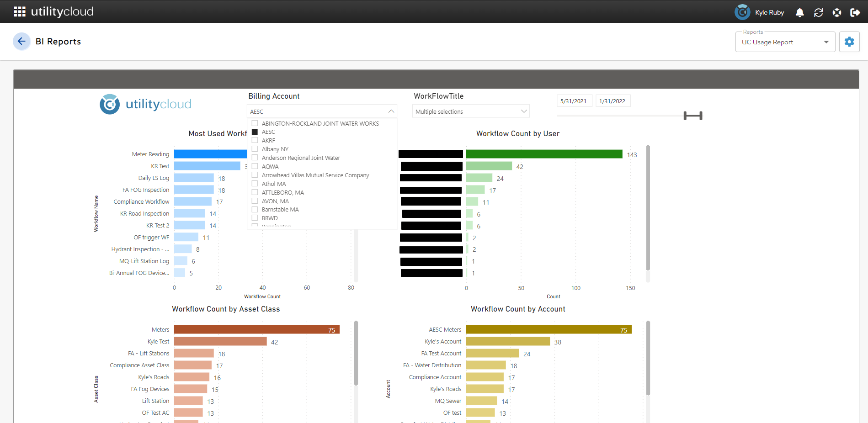Click the 5/31/2021 start date field
Screen dimensions: 868x423
coord(574,101)
